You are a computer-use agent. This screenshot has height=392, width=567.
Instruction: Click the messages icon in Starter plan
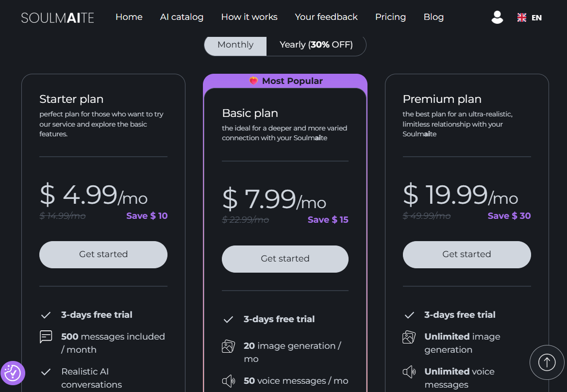point(46,336)
